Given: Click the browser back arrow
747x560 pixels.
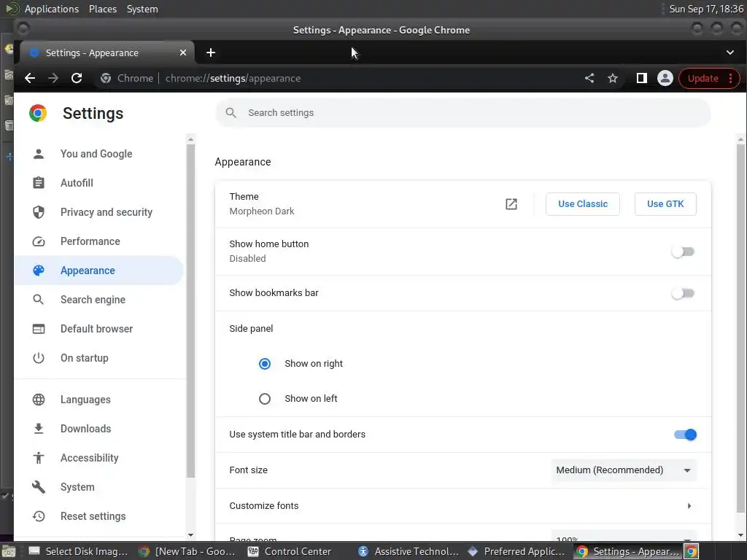Looking at the screenshot, I should pos(29,78).
